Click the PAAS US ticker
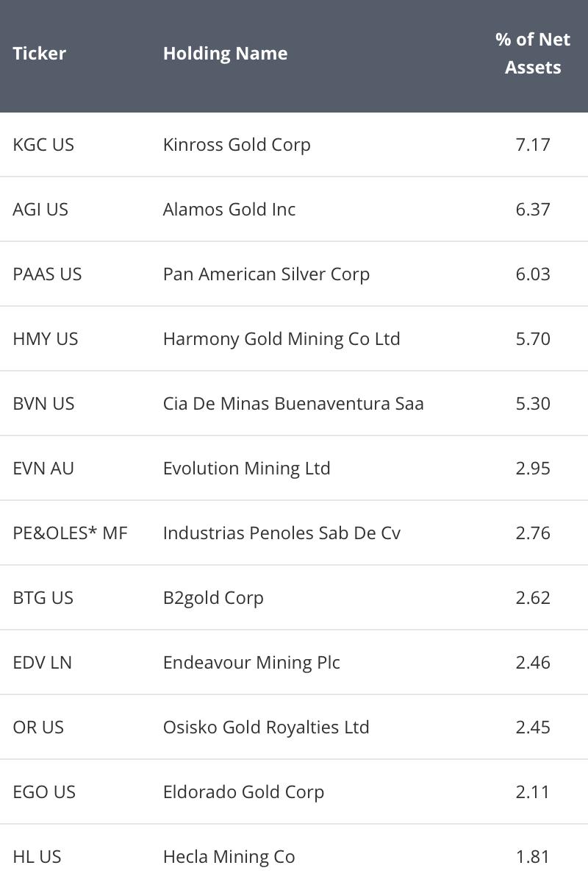588x893 pixels. point(47,274)
